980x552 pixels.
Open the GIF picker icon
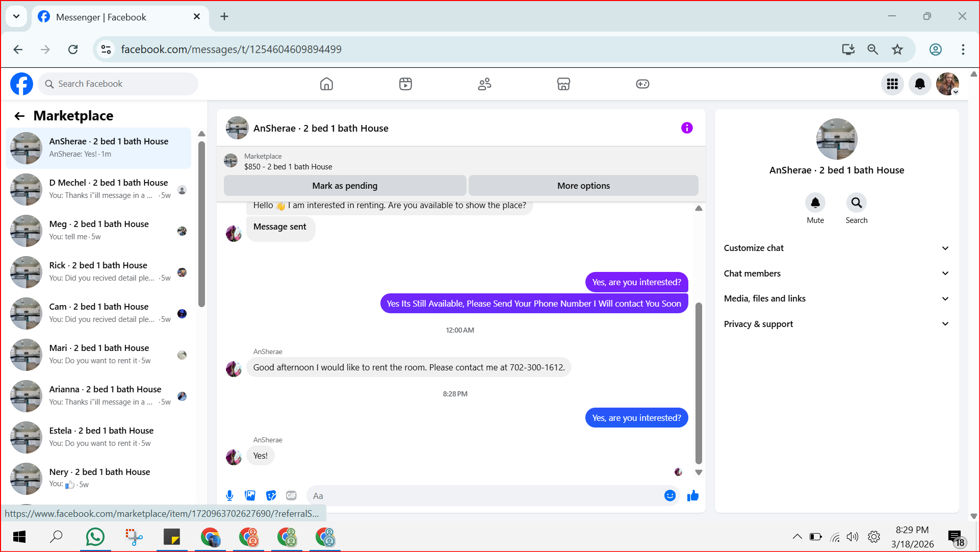291,495
